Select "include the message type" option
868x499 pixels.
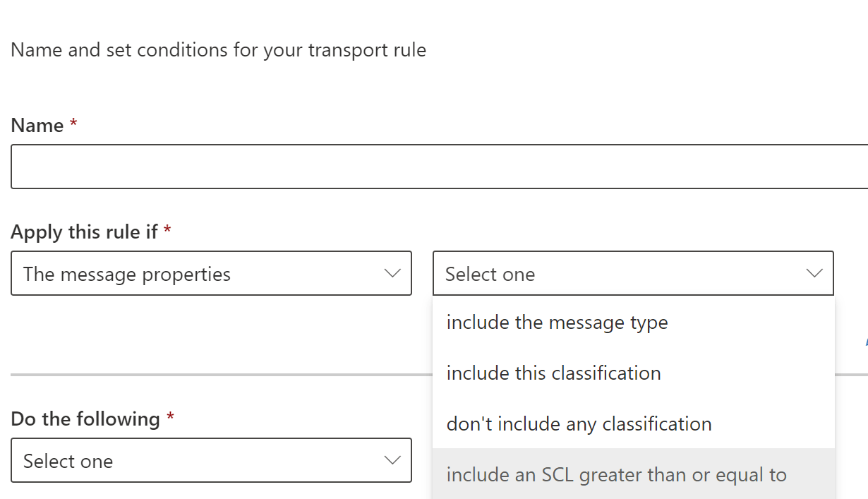[x=557, y=322]
